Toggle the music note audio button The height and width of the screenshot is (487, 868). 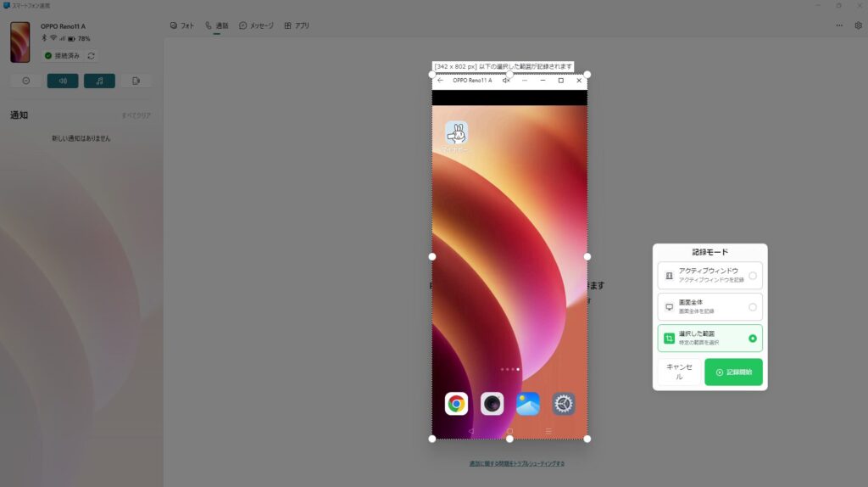[x=100, y=81]
